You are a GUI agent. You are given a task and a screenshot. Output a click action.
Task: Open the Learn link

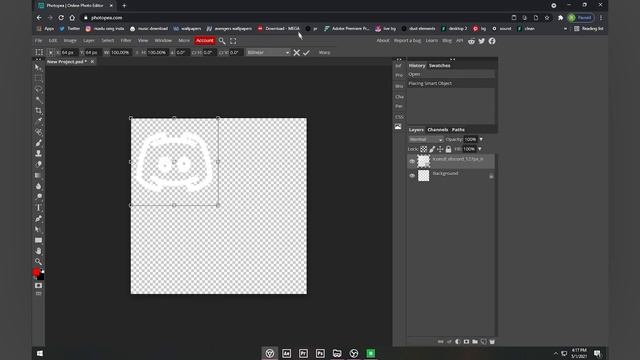pyautogui.click(x=431, y=41)
